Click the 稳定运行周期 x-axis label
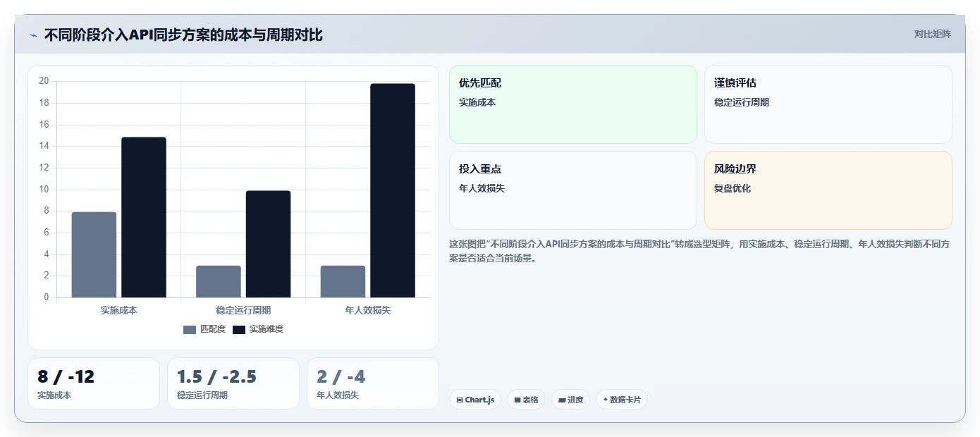The width and height of the screenshot is (980, 437). (x=243, y=310)
